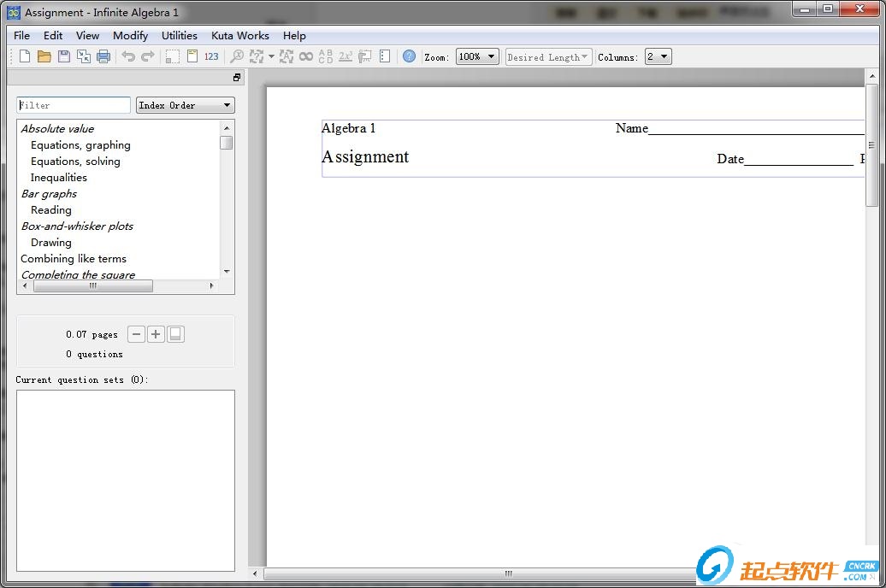Open the Utilities menu

coord(180,36)
